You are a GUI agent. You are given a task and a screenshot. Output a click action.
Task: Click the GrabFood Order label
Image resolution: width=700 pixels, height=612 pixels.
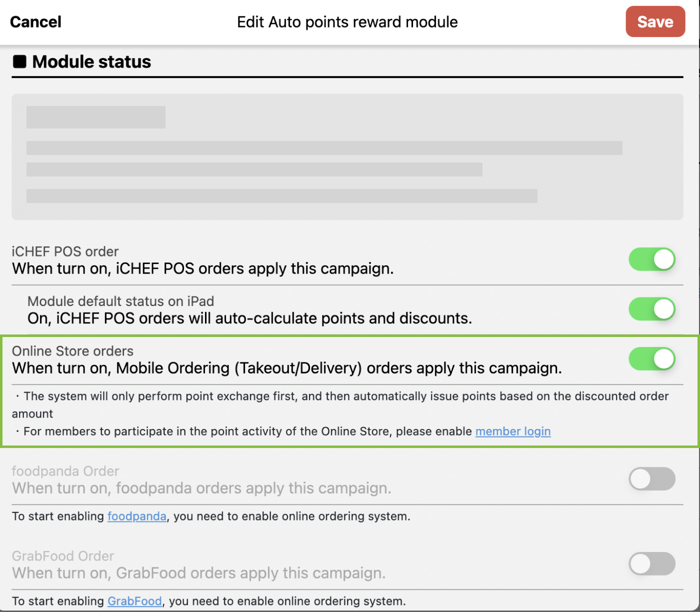[x=63, y=556]
